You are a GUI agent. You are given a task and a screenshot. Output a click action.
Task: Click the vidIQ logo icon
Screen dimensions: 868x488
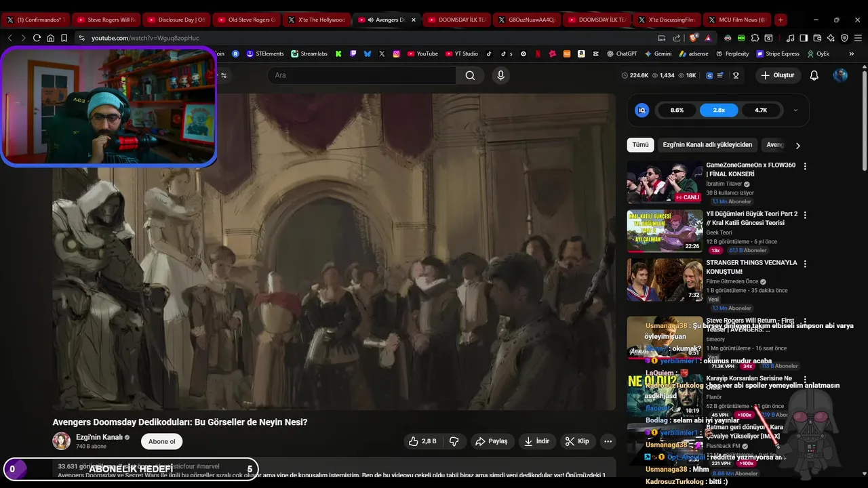point(642,110)
